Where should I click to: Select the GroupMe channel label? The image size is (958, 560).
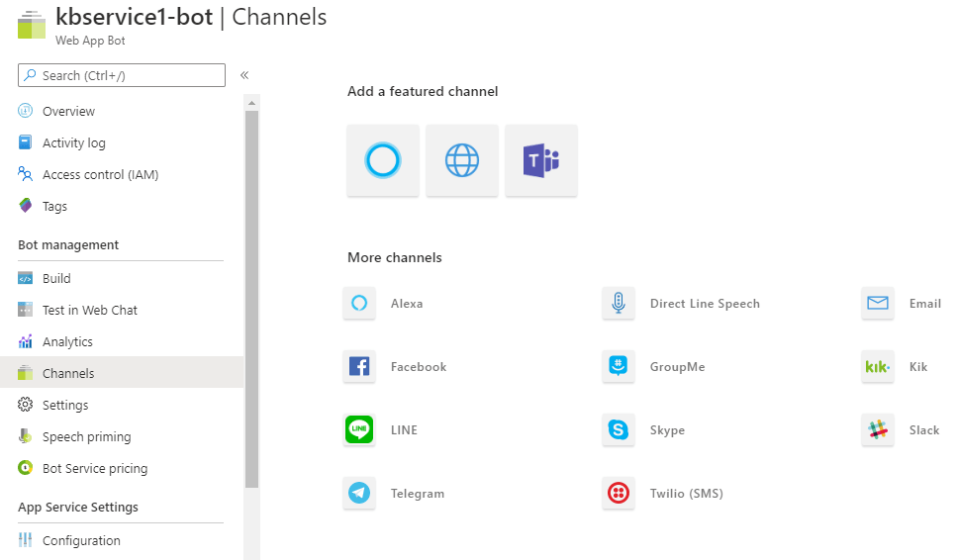(x=678, y=367)
